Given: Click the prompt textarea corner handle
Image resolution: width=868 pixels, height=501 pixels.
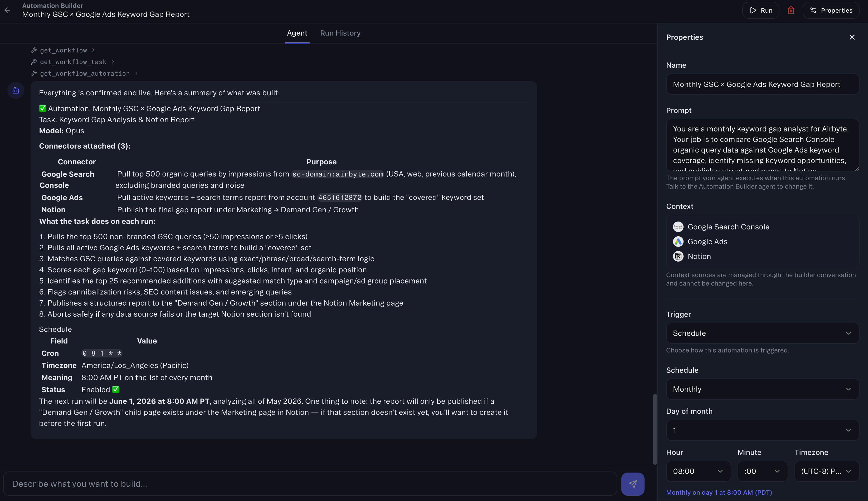Looking at the screenshot, I should click(857, 169).
